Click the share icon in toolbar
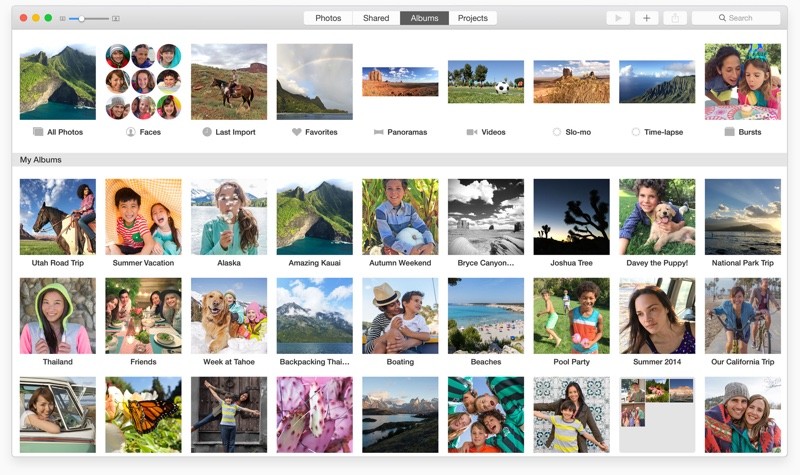800x475 pixels. pyautogui.click(x=675, y=18)
